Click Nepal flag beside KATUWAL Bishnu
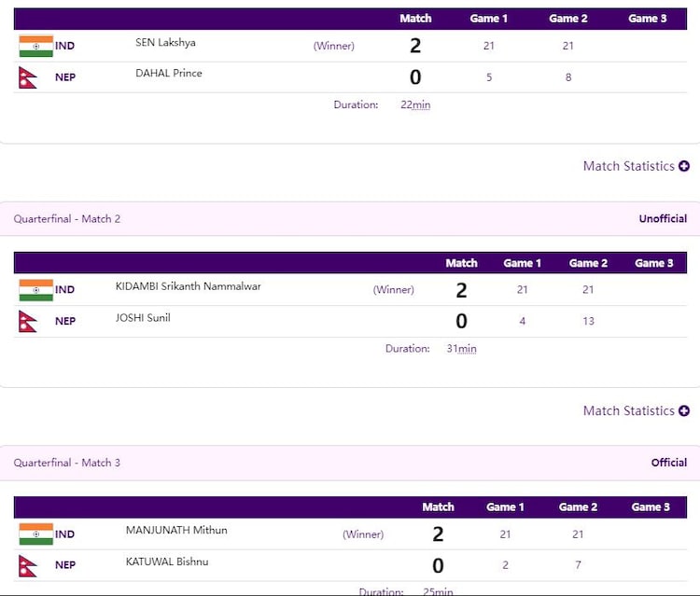700x596 pixels. point(28,565)
